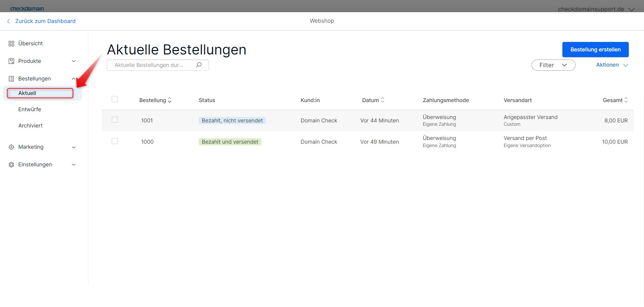
Task: Click the Übersicht grid icon in sidebar
Action: pyautogui.click(x=11, y=43)
